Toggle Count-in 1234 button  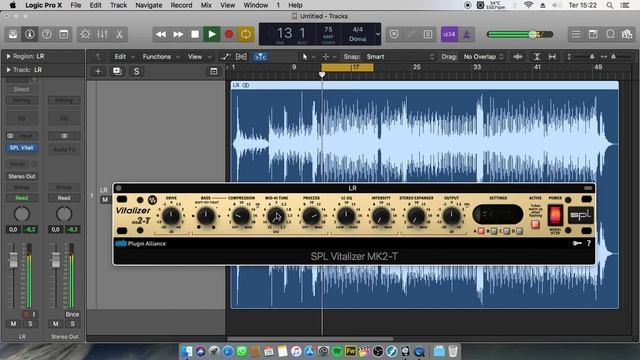pos(449,34)
